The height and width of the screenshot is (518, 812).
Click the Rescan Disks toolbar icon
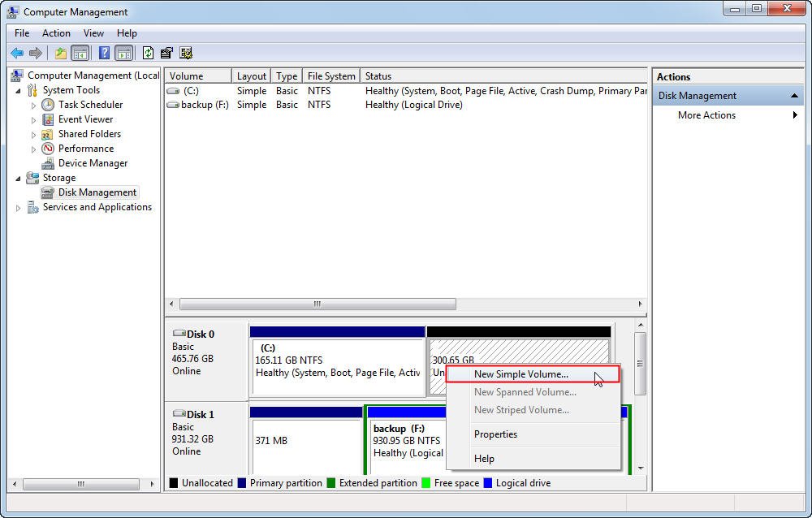[166, 53]
